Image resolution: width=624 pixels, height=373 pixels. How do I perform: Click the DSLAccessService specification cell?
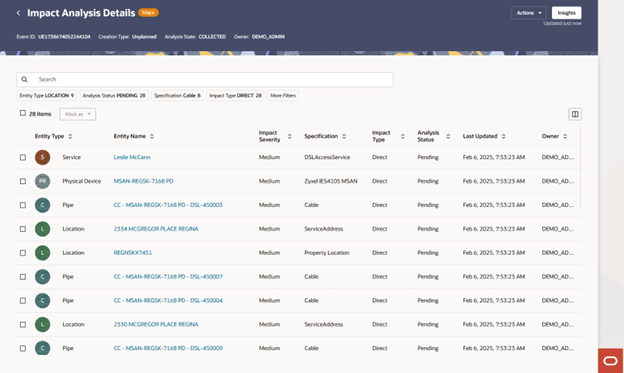[x=327, y=157]
